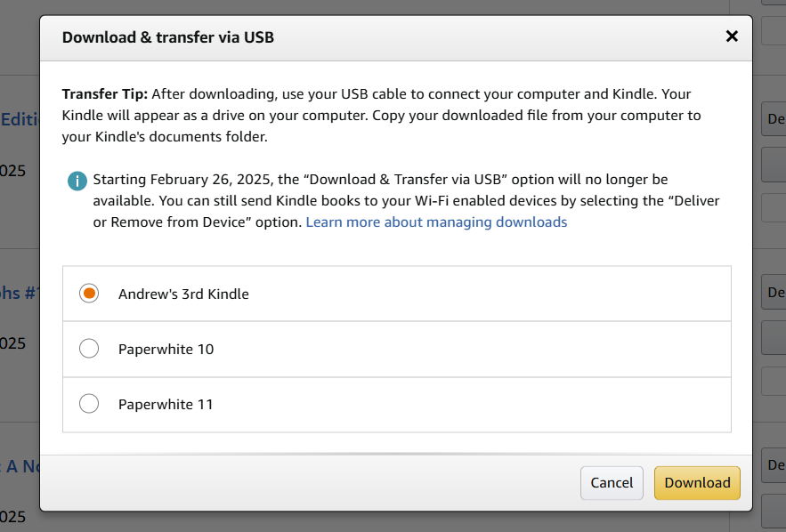
Task: Click the "Paperwhite 11" device label text
Action: click(166, 404)
